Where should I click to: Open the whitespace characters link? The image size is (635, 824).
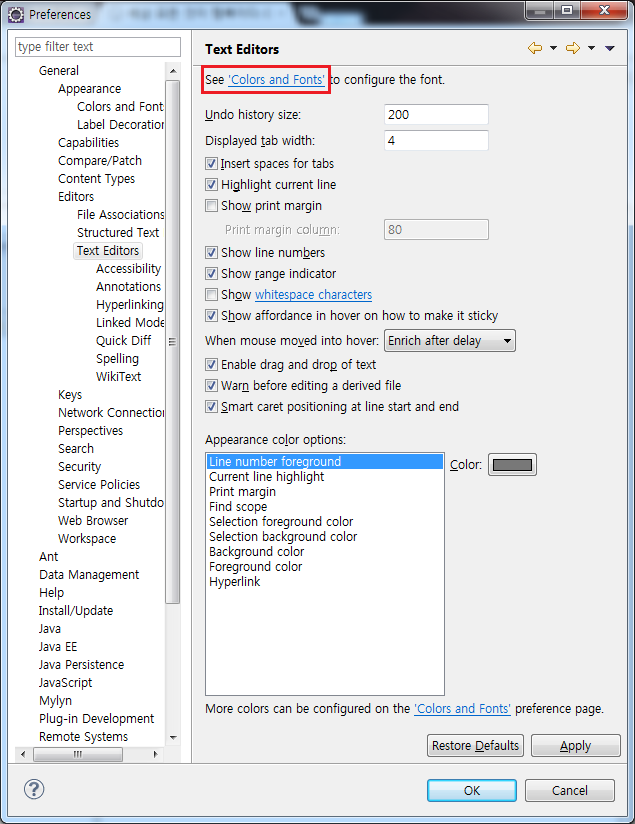click(313, 295)
